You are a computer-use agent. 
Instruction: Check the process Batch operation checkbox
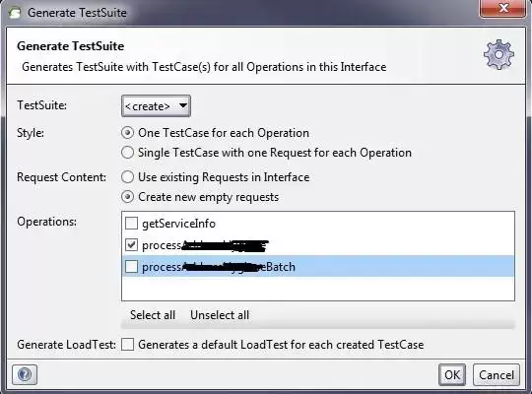[x=131, y=266]
